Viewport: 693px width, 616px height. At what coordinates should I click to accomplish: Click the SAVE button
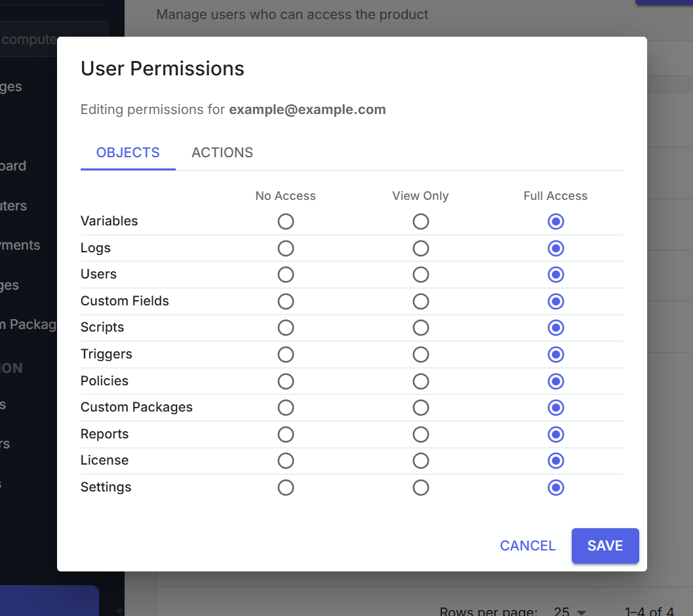coord(604,545)
